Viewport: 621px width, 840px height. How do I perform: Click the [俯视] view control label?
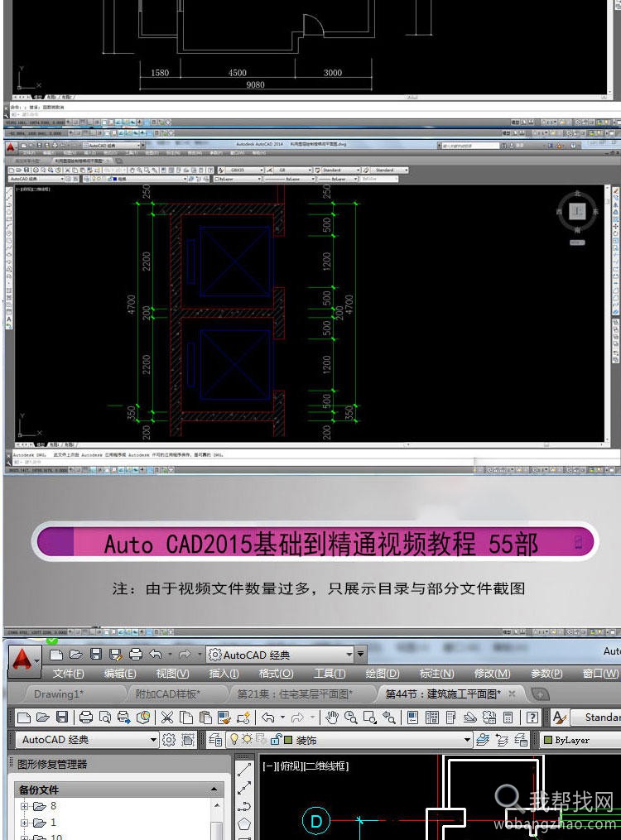coord(289,766)
